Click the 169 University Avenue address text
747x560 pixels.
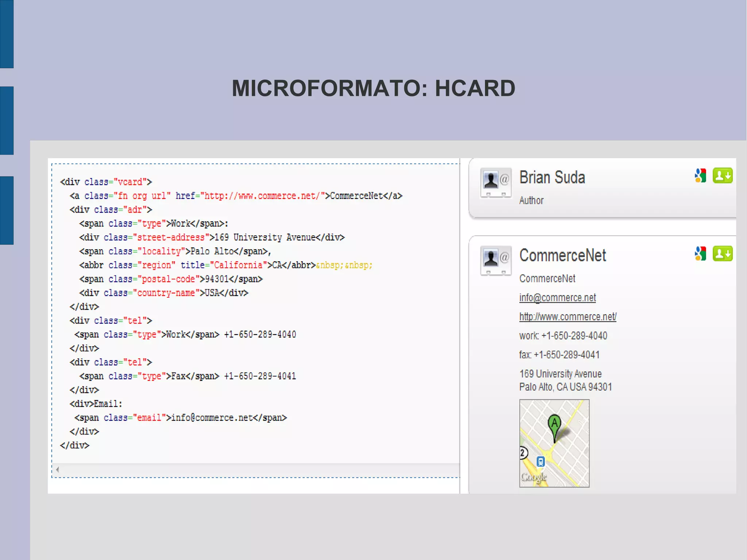(560, 374)
